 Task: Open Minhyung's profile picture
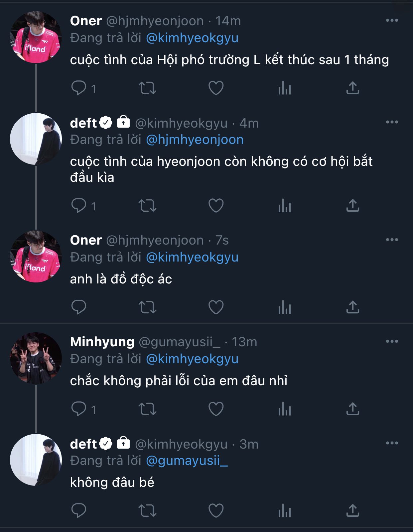(x=36, y=358)
